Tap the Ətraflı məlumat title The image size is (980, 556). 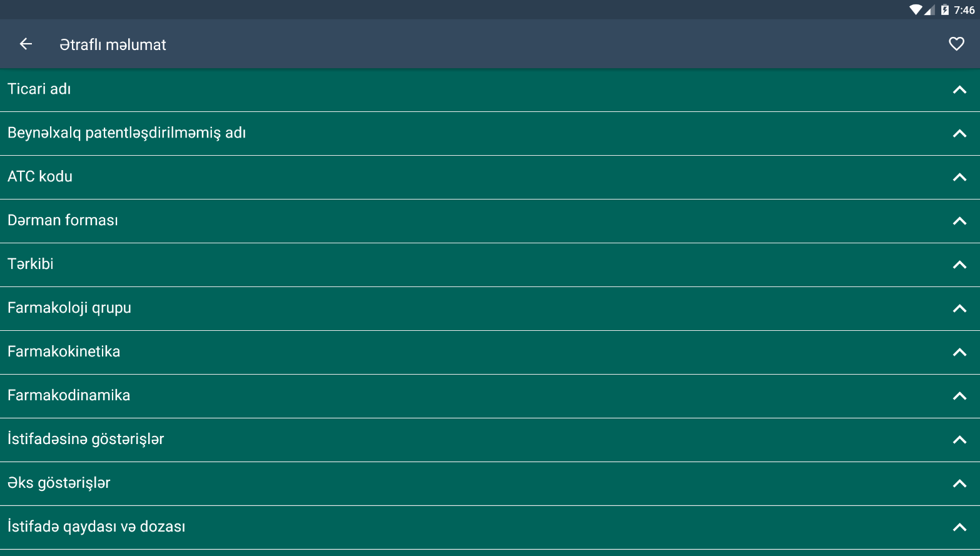(113, 44)
